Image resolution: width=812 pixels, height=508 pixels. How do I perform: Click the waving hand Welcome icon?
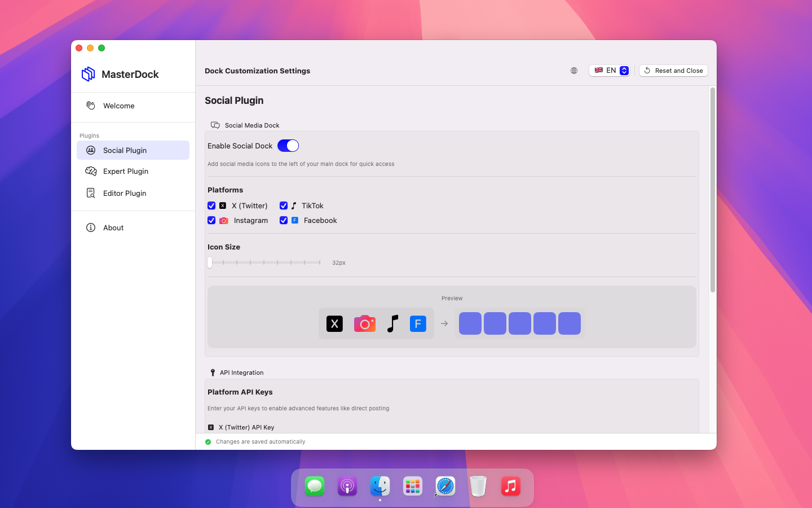tap(91, 106)
